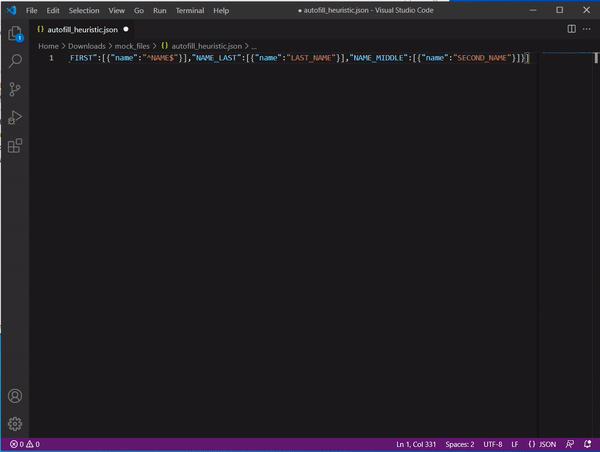Open notifications bell in status bar
This screenshot has height=452, width=600.
coord(587,444)
